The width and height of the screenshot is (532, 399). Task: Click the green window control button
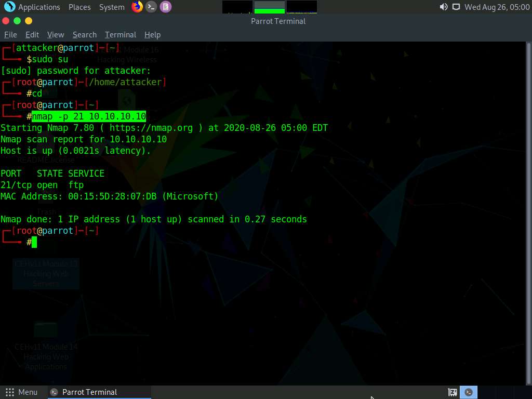click(x=17, y=21)
